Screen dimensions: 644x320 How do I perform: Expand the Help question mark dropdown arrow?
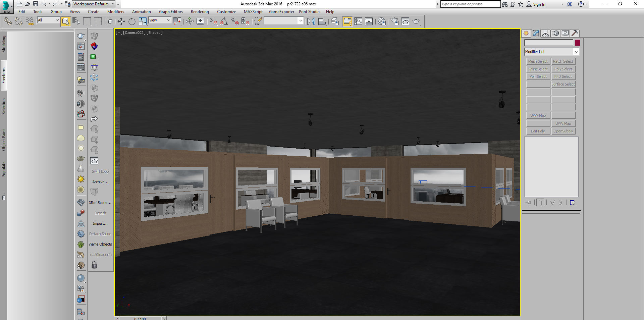[587, 4]
